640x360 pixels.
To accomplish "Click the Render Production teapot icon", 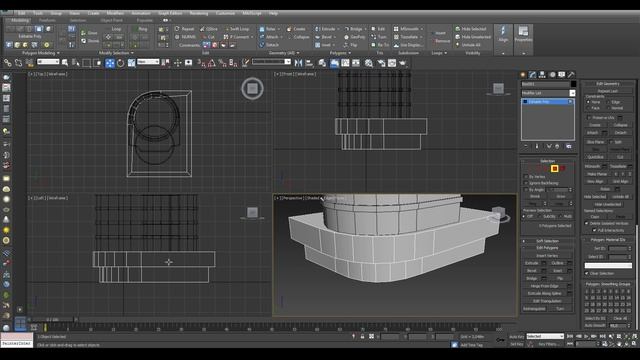I will click(403, 63).
